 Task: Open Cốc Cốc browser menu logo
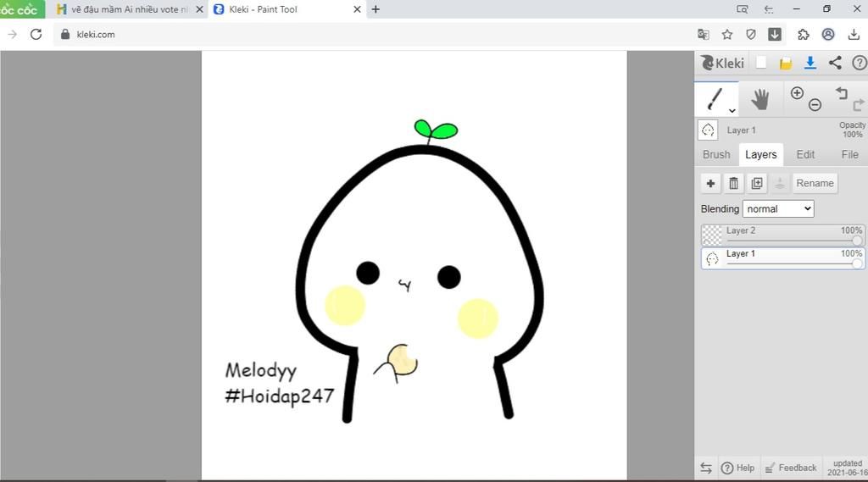(x=21, y=9)
